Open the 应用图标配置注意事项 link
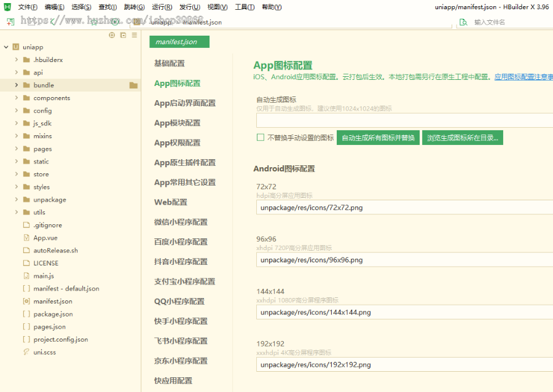The width and height of the screenshot is (553, 392). (524, 77)
